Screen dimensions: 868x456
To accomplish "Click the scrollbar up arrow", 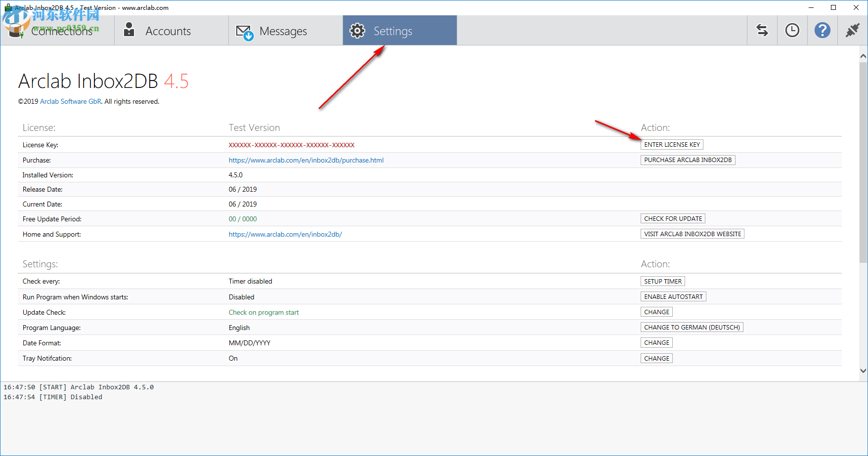I will pyautogui.click(x=863, y=56).
